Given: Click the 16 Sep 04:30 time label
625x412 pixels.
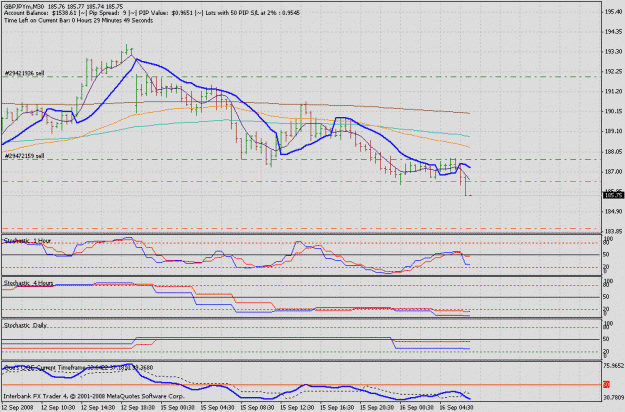Looking at the screenshot, I should (457, 408).
